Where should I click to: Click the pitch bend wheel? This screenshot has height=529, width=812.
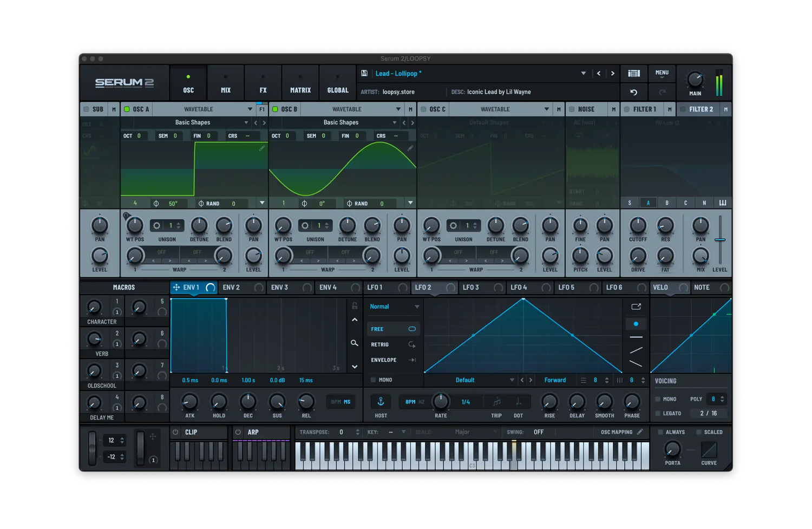92,447
